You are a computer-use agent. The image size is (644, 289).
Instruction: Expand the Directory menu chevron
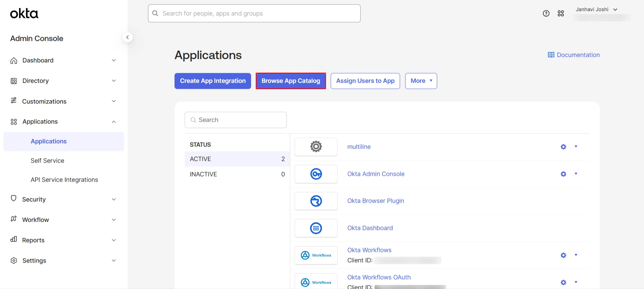(x=114, y=81)
